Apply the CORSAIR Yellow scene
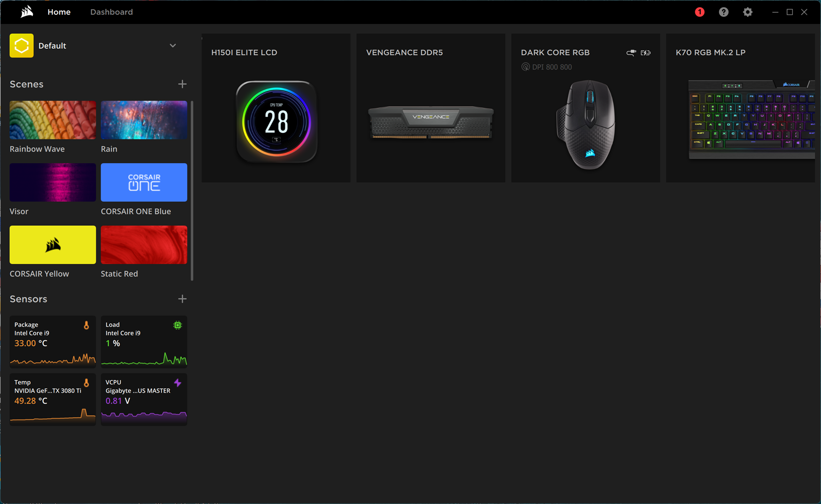821x504 pixels. 53,245
